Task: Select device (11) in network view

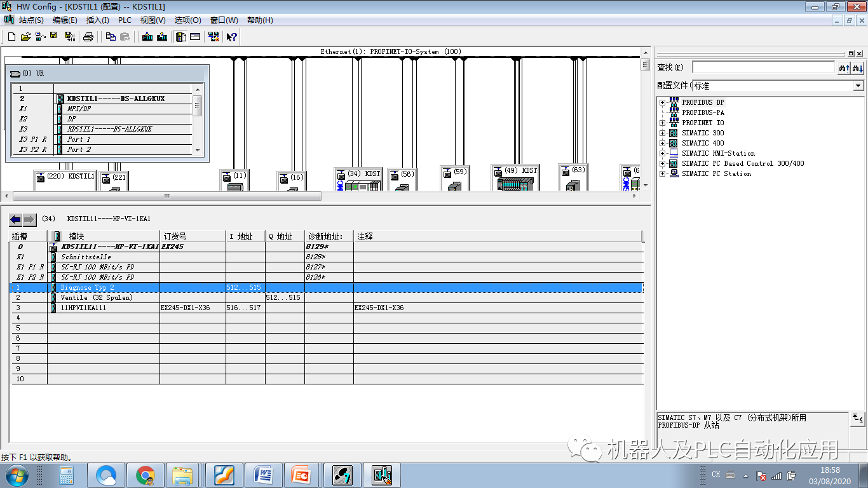Action: [234, 180]
